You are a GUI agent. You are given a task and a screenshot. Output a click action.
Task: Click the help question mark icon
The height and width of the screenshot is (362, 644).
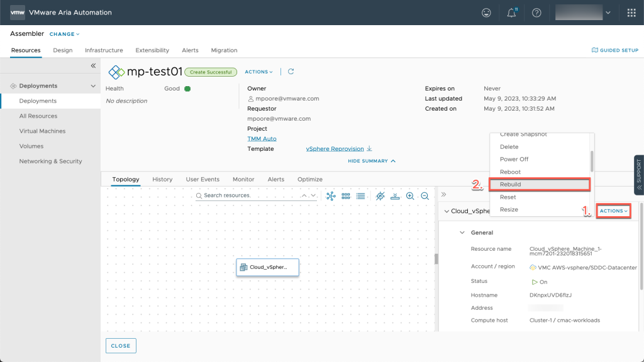pos(536,13)
